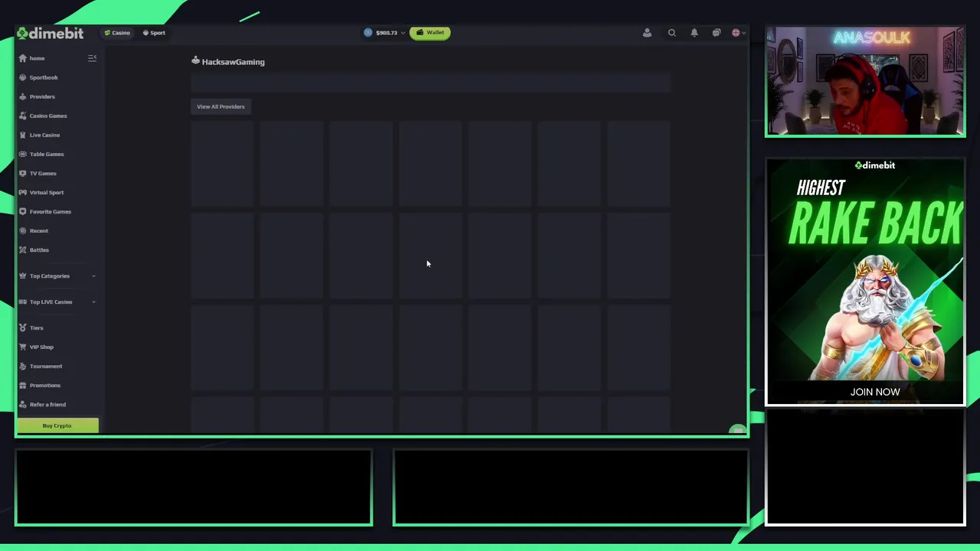The width and height of the screenshot is (980, 551).
Task: Click the Sportbook ball icon
Action: [x=22, y=77]
